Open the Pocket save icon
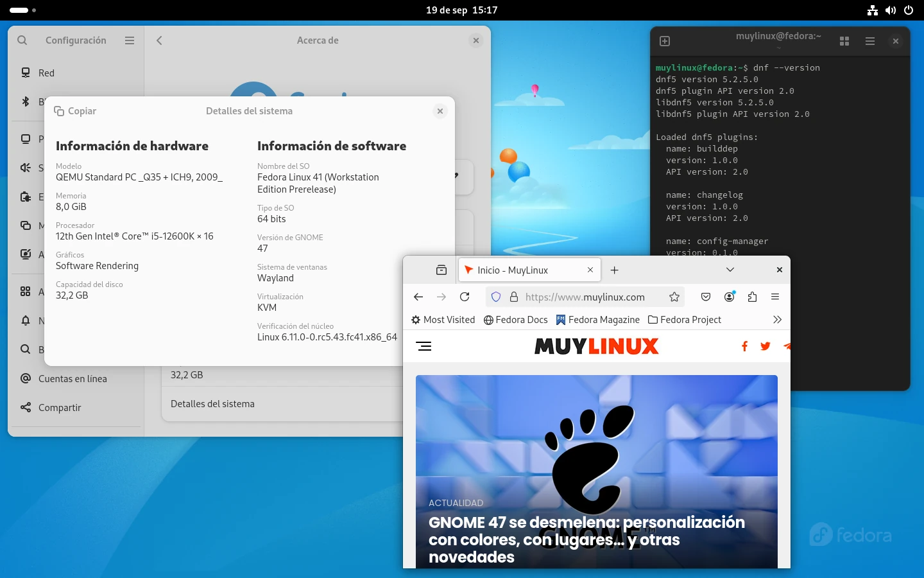This screenshot has width=924, height=578. point(706,297)
